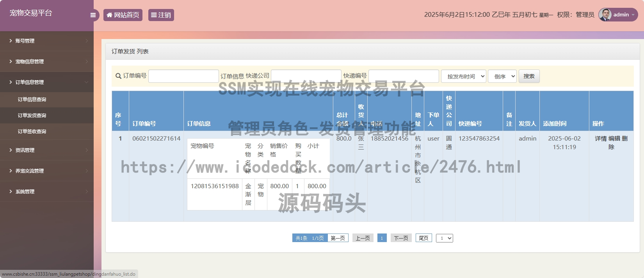Open the 按发布时间 sort dropdown
Viewport: 644px width, 278px height.
464,76
